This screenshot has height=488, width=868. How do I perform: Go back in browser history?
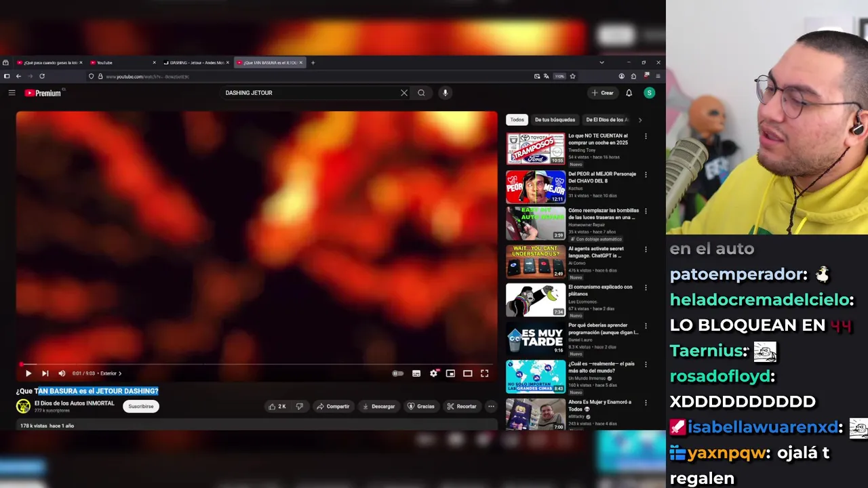pyautogui.click(x=18, y=77)
